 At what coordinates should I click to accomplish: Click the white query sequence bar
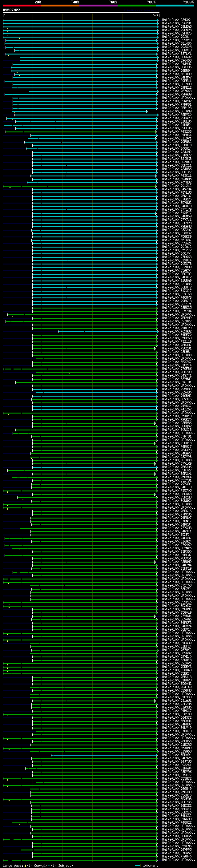(x=81, y=12)
